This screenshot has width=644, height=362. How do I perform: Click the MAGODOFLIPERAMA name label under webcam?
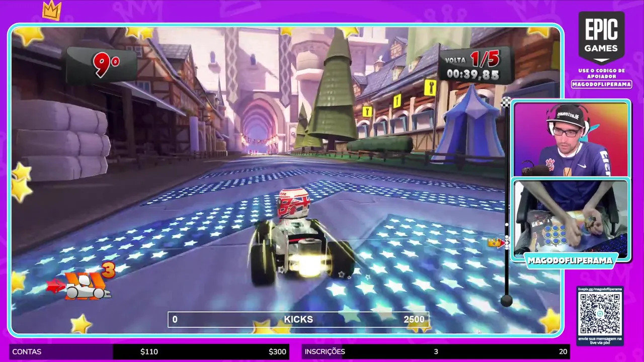pyautogui.click(x=571, y=261)
